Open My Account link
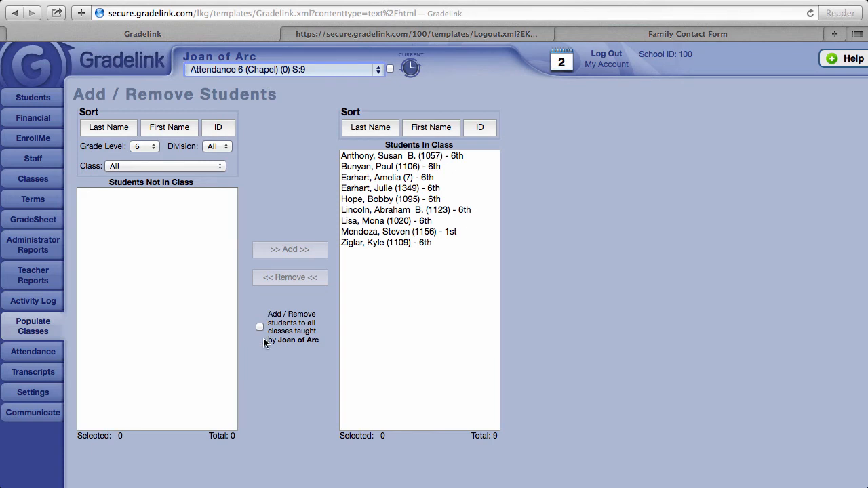The height and width of the screenshot is (488, 868). (x=606, y=64)
